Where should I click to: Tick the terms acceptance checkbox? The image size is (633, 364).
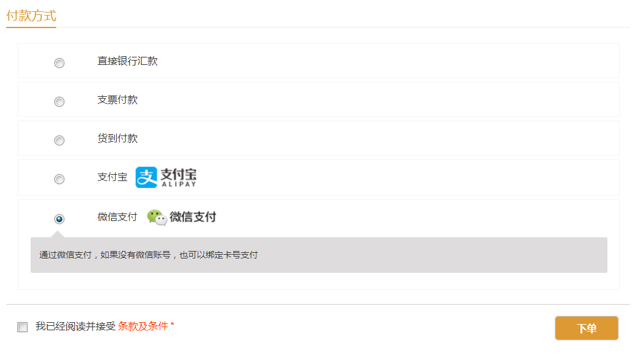coord(22,327)
